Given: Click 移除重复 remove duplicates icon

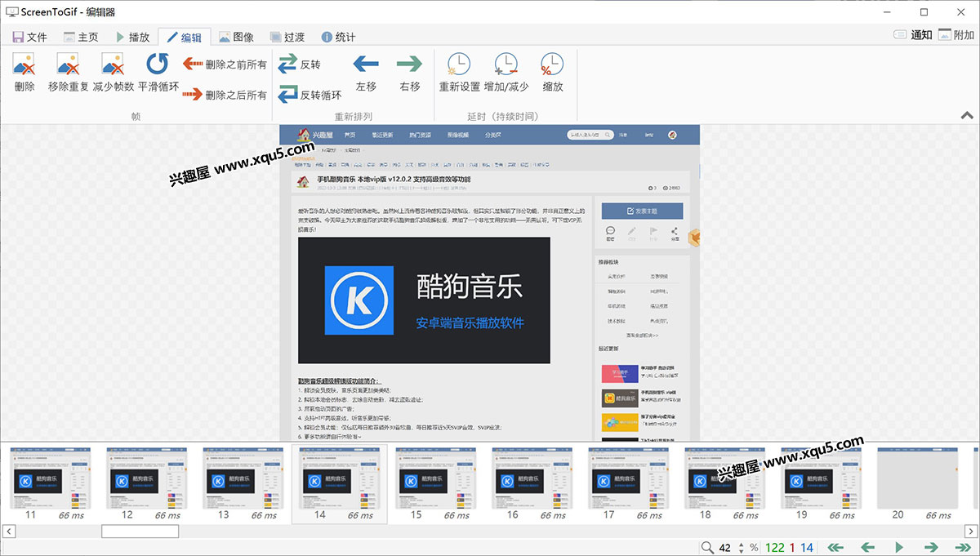Looking at the screenshot, I should click(x=69, y=64).
